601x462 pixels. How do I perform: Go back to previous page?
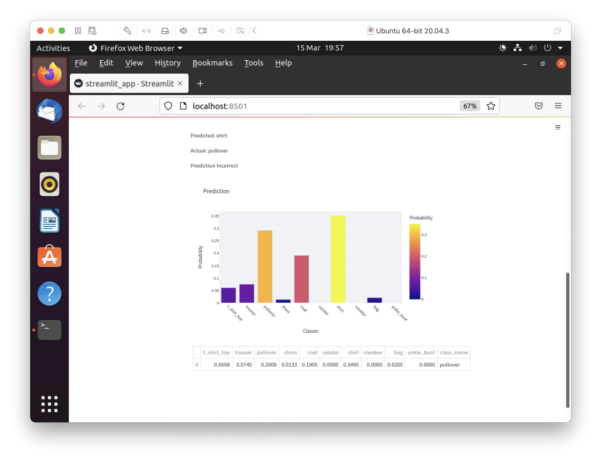click(x=82, y=105)
